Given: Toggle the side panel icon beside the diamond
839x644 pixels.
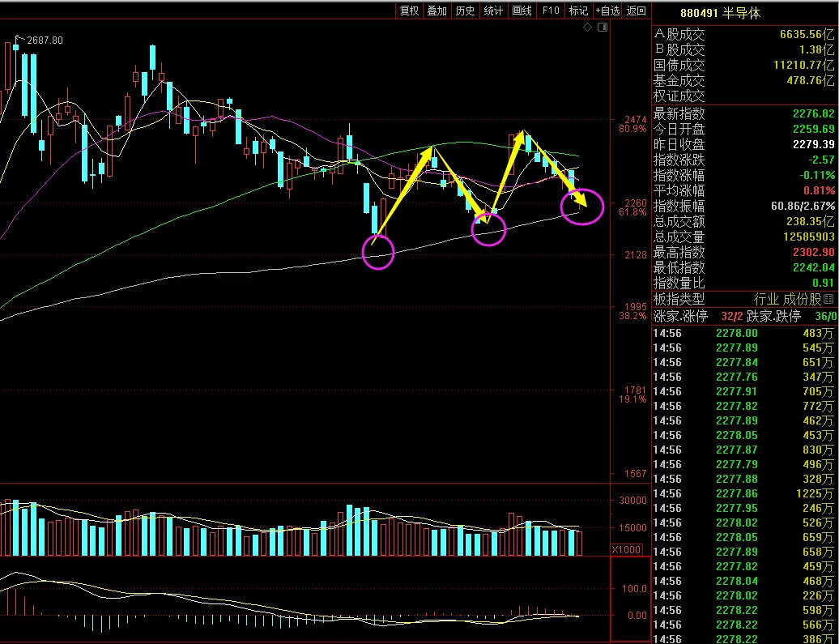Looking at the screenshot, I should coord(603,28).
